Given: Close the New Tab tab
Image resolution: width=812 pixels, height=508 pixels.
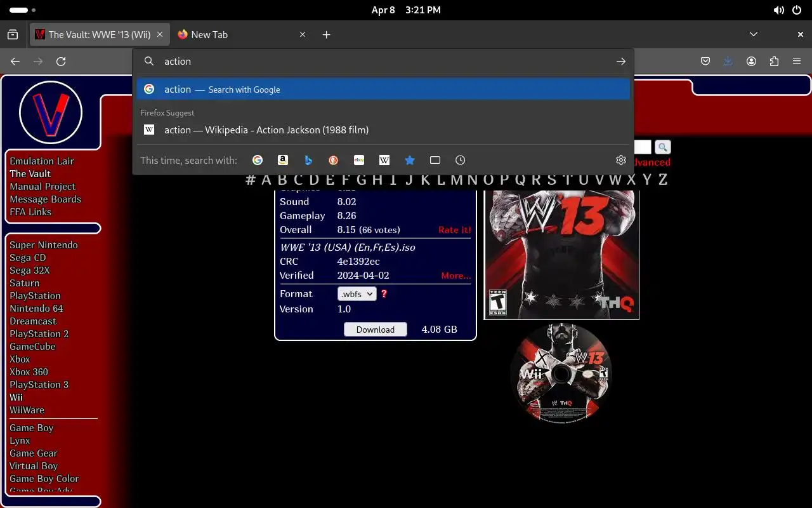Looking at the screenshot, I should tap(303, 35).
